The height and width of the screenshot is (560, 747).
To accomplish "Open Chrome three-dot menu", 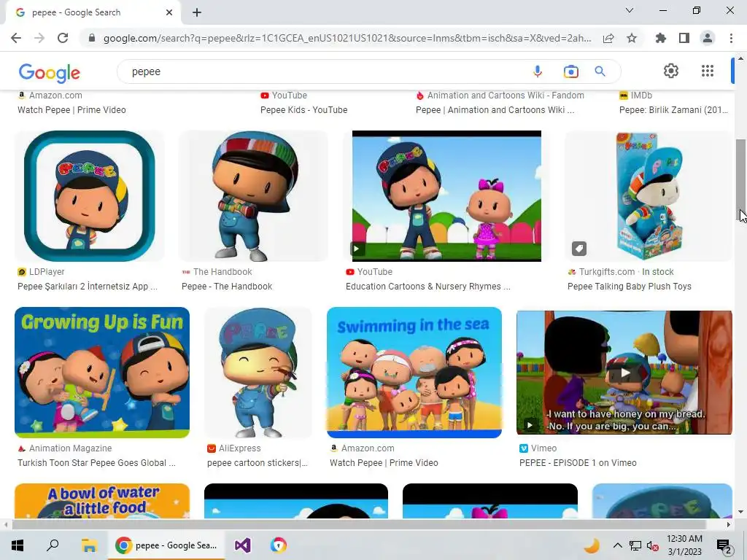I will 731,38.
